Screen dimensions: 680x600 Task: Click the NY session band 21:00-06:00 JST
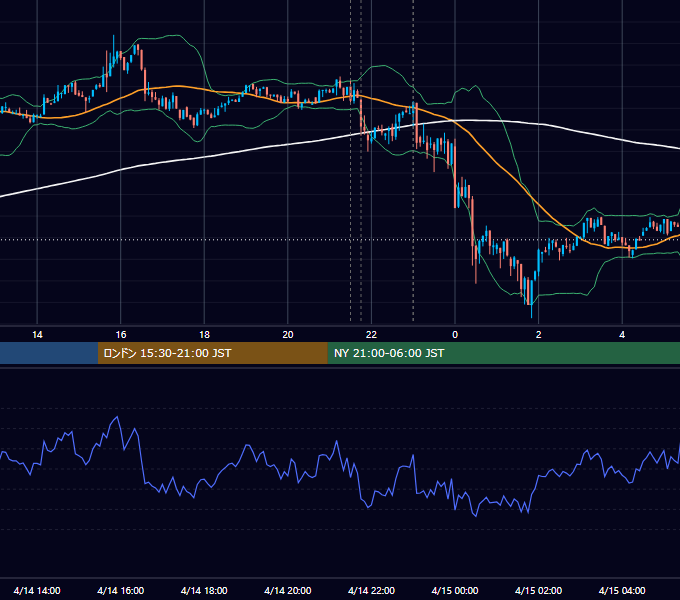503,353
